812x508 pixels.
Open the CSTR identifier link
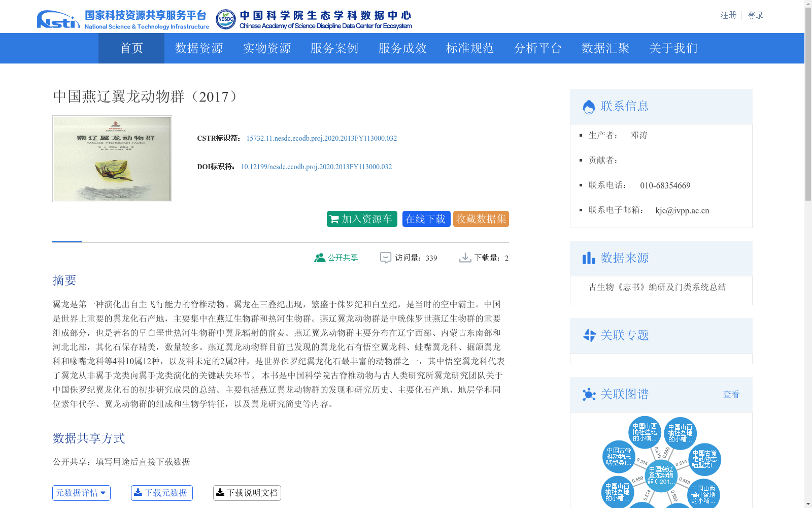point(322,138)
